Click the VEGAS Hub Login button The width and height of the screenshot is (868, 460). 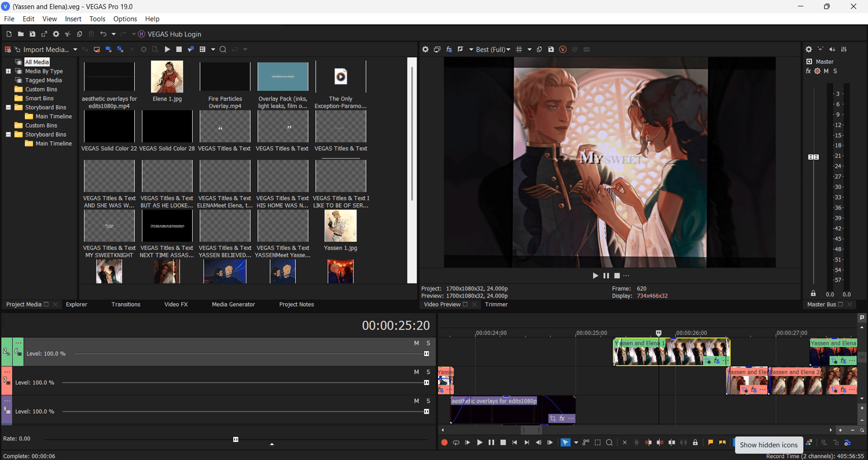pos(170,34)
